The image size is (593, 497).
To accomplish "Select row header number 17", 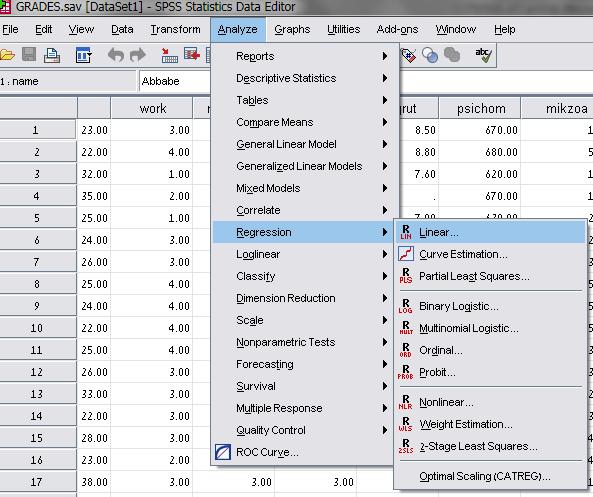I will 37,482.
